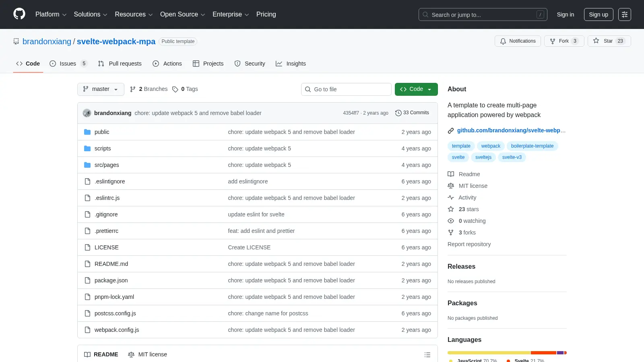Open the master branch dropdown
This screenshot has width=644, height=362.
tap(101, 89)
